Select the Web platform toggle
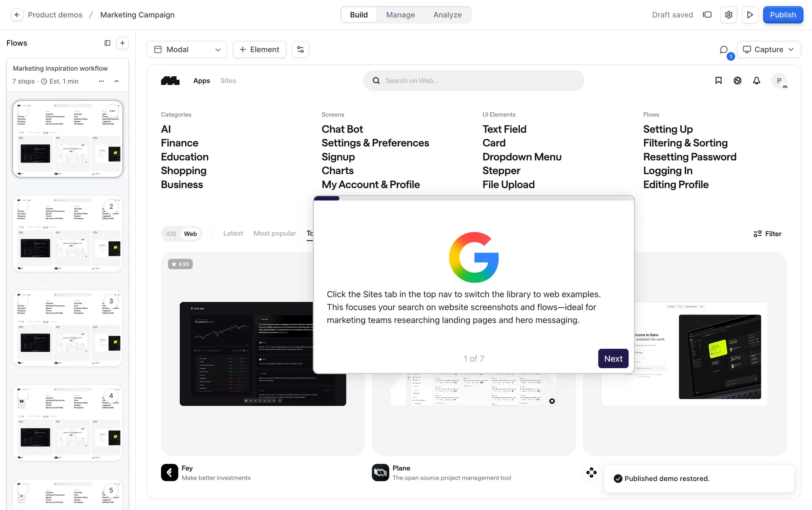The width and height of the screenshot is (812, 510). coord(190,234)
